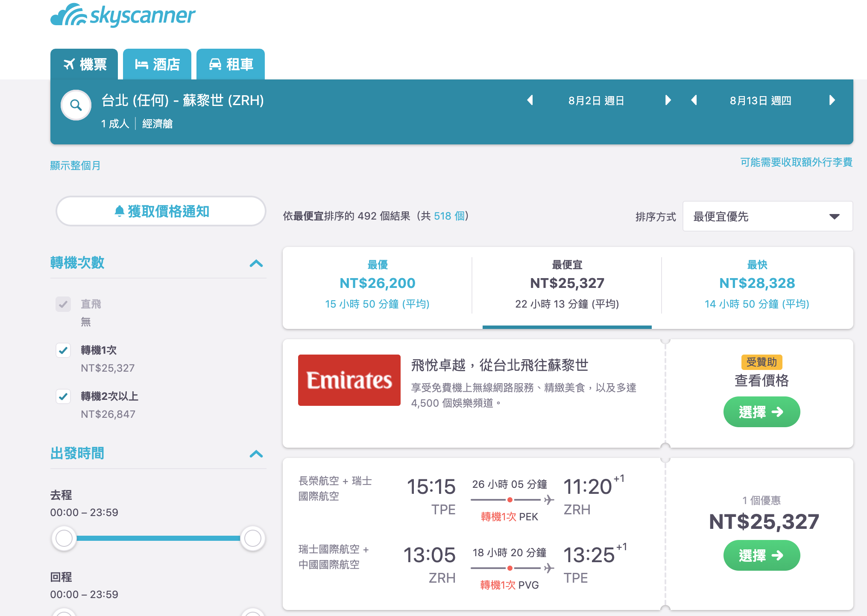The image size is (867, 616).
Task: Click the bell price alert button
Action: click(x=161, y=211)
